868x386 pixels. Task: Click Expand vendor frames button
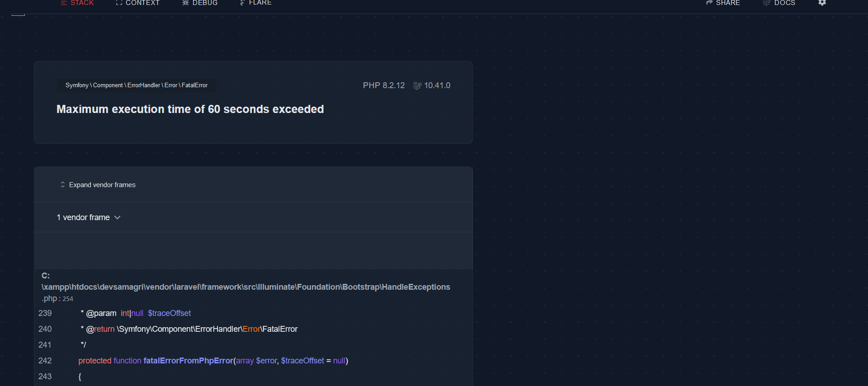point(98,185)
